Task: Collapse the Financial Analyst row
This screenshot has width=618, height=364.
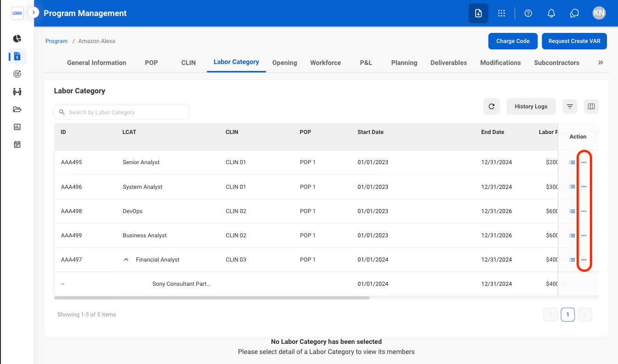Action: click(x=126, y=260)
